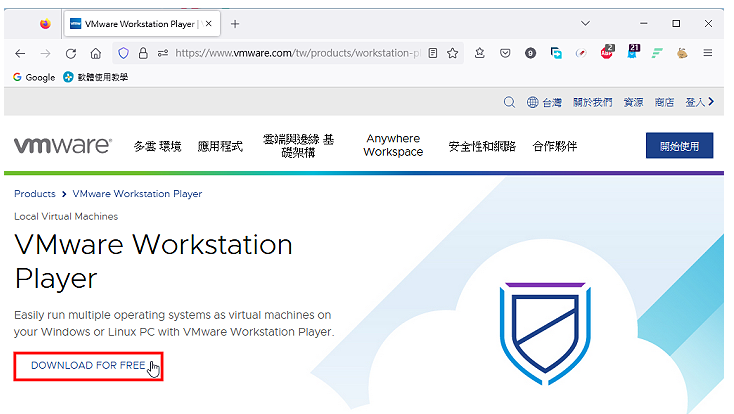This screenshot has height=414, width=734.
Task: Open the blue extension with badge 21
Action: coord(633,52)
